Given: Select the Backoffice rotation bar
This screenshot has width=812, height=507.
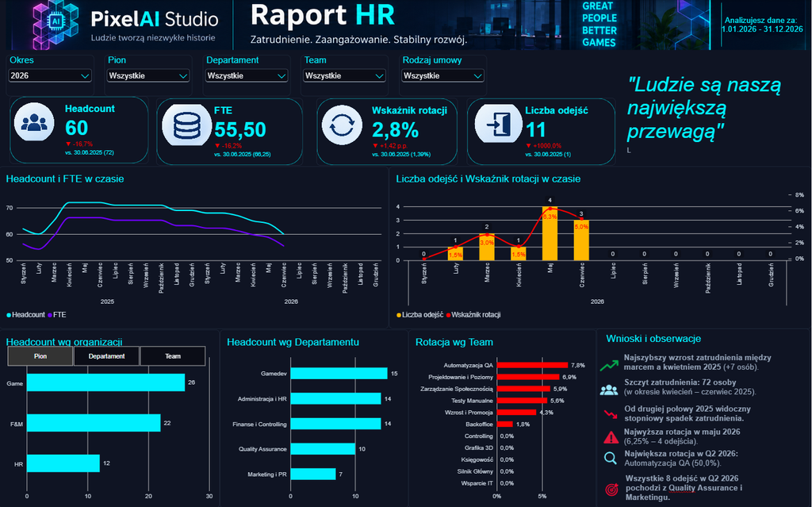Looking at the screenshot, I should tap(505, 424).
